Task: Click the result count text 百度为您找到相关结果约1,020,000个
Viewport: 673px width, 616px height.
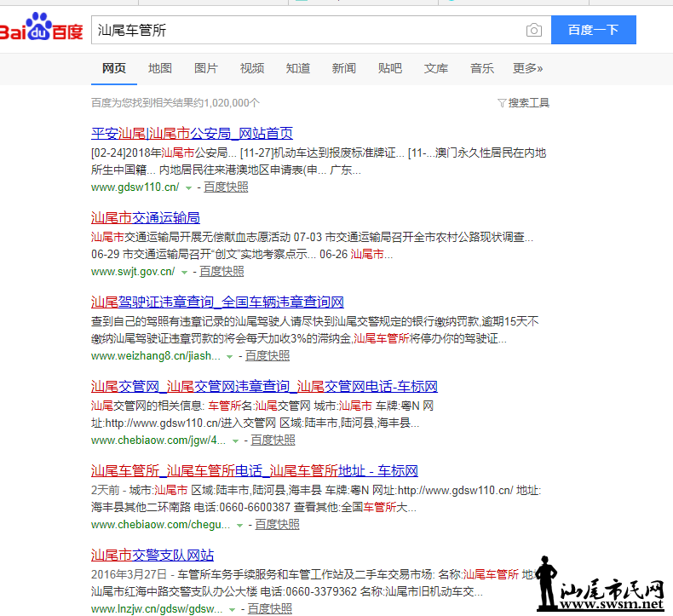Action: (x=175, y=103)
